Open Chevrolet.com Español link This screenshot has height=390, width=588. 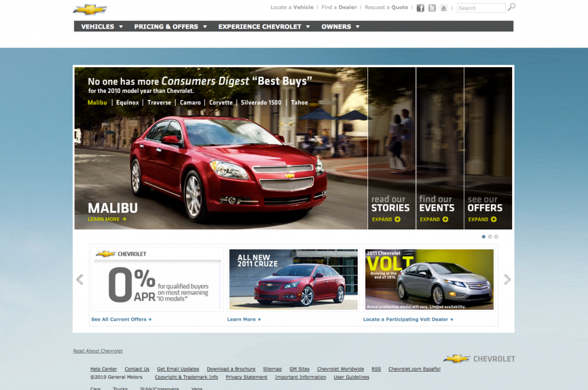click(415, 369)
